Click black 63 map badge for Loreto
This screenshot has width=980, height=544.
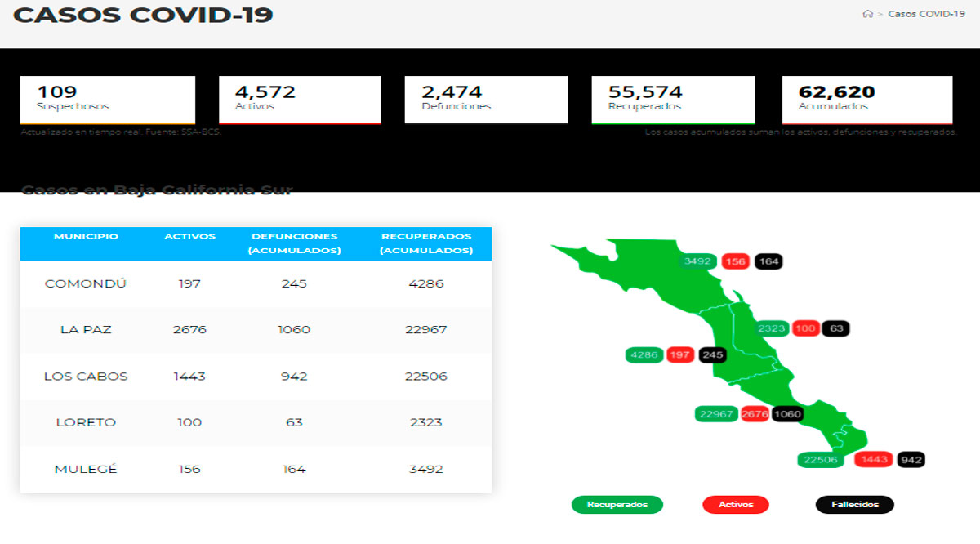point(835,328)
